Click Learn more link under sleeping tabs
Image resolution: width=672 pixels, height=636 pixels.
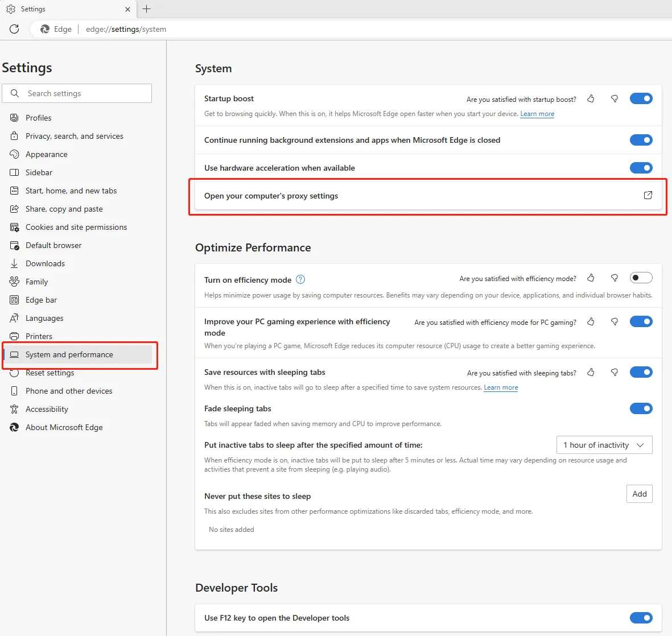501,387
